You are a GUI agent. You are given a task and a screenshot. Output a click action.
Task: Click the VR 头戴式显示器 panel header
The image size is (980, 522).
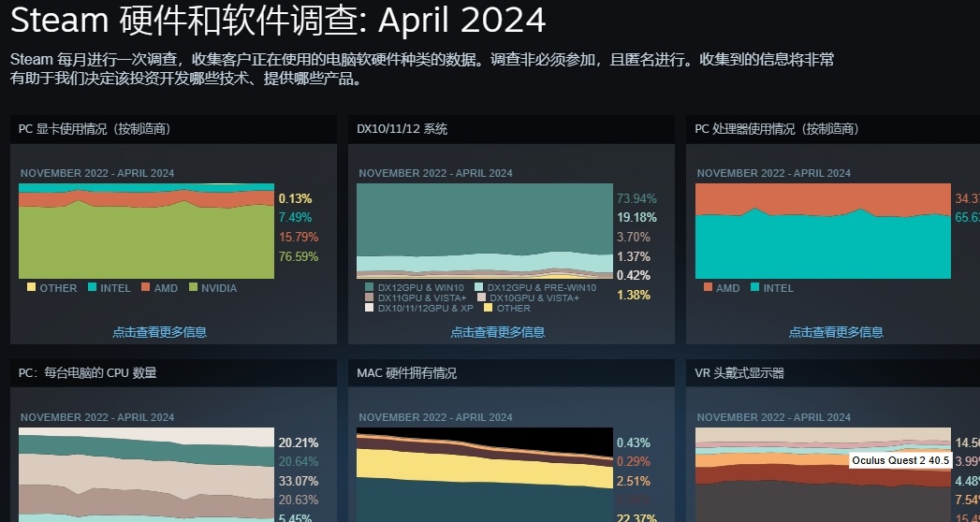[833, 373]
